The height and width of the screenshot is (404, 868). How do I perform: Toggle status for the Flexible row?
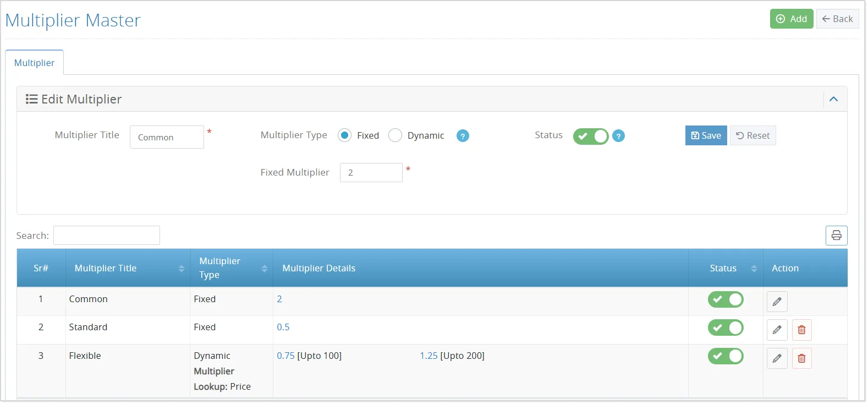click(x=726, y=356)
